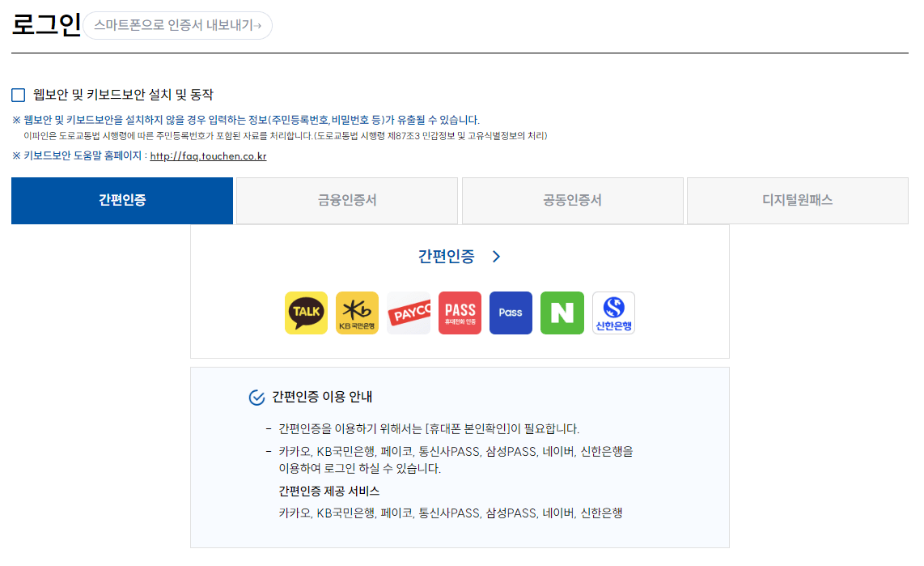Choose red PASS 휴대전화 인증 icon
Viewport: 924px width, 566px height.
pos(460,313)
